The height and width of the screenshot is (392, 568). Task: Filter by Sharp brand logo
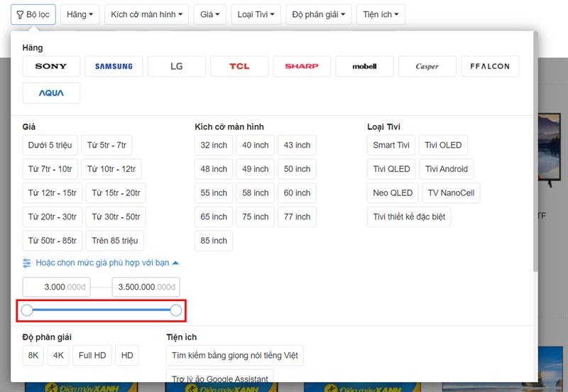pos(302,67)
